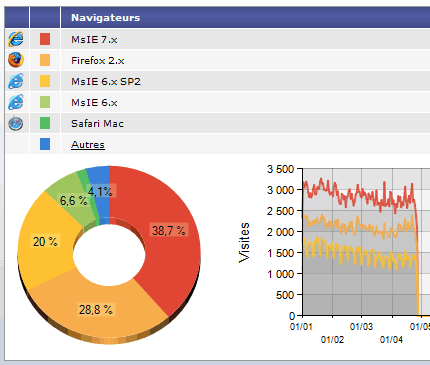Click the 28,8 % pie label
Screen dimensions: 430x365
pyautogui.click(x=96, y=310)
